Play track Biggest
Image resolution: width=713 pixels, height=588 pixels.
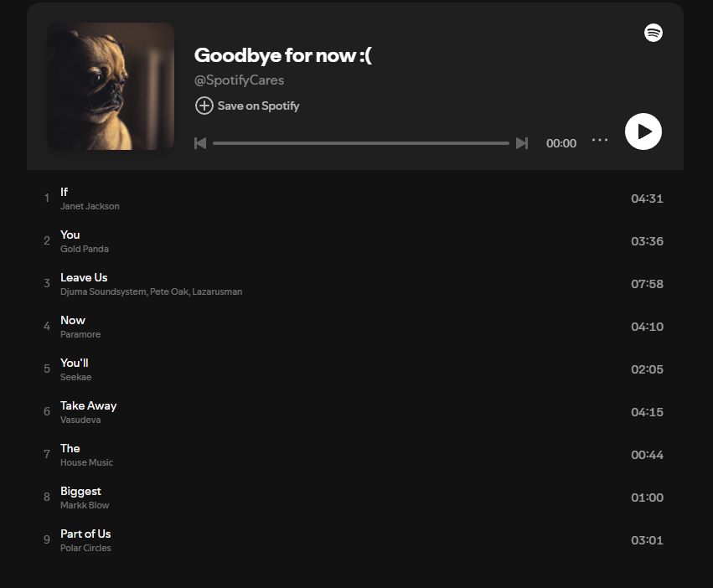pyautogui.click(x=81, y=492)
